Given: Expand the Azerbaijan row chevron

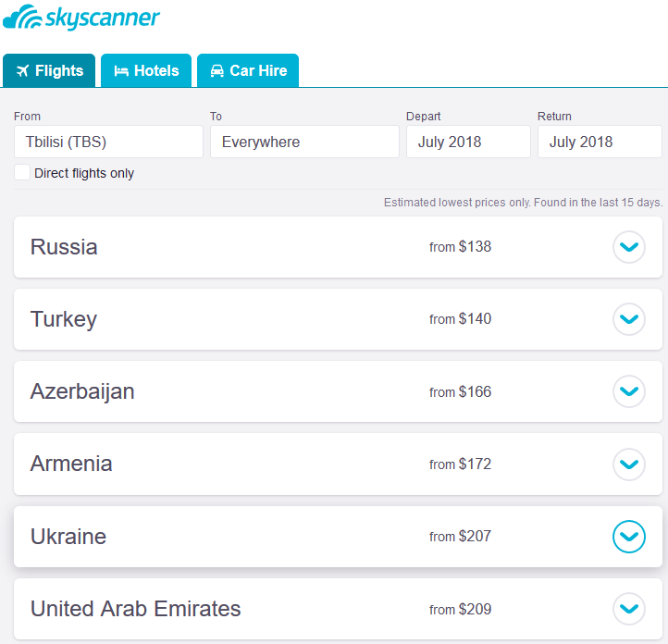Looking at the screenshot, I should point(629,391).
